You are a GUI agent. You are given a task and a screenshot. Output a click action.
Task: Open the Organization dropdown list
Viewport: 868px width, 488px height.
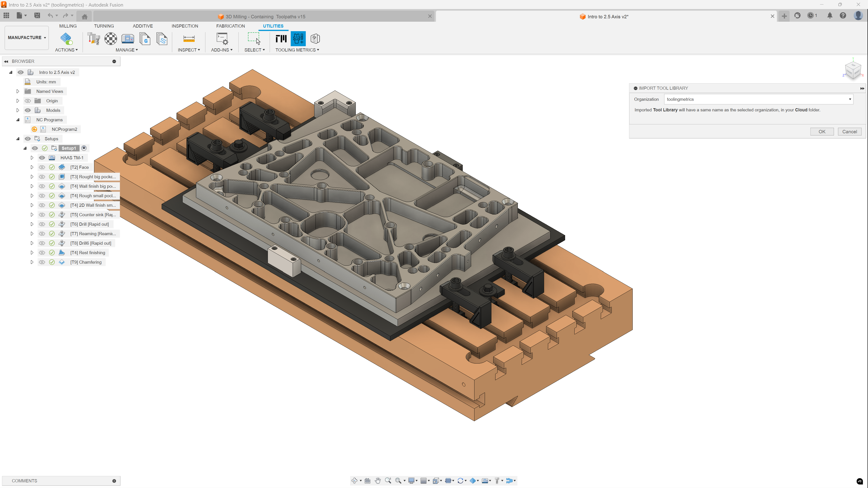pos(850,99)
